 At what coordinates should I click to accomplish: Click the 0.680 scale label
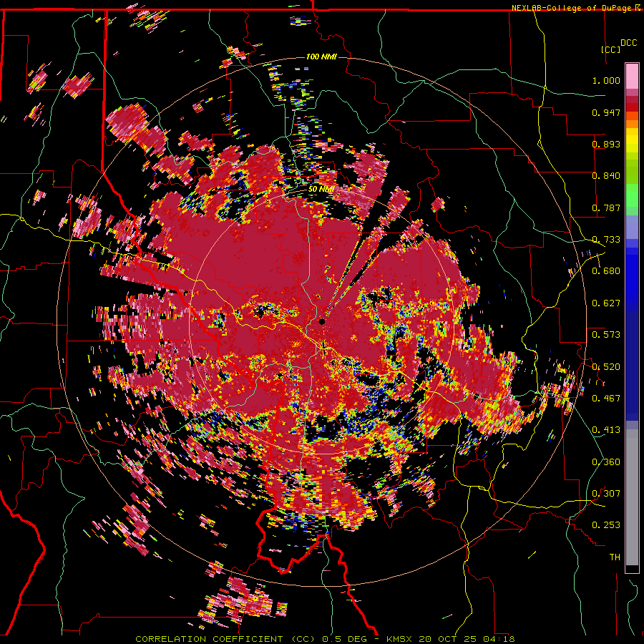point(606,271)
